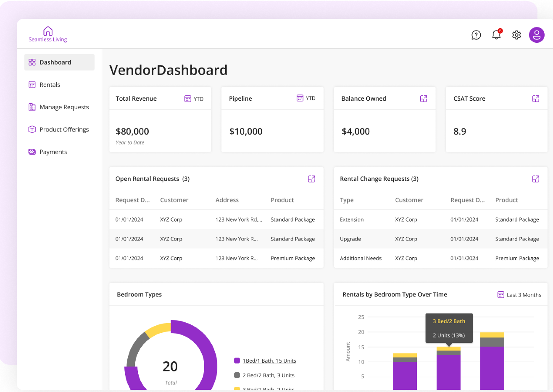Expand the Open Rental Requests panel
Viewport: 553px width, 392px height.
pyautogui.click(x=311, y=179)
